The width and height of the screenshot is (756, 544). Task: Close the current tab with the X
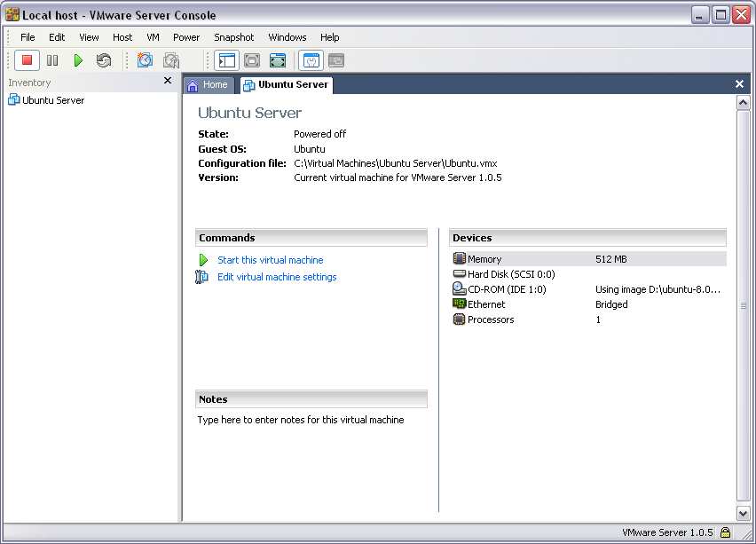(740, 84)
